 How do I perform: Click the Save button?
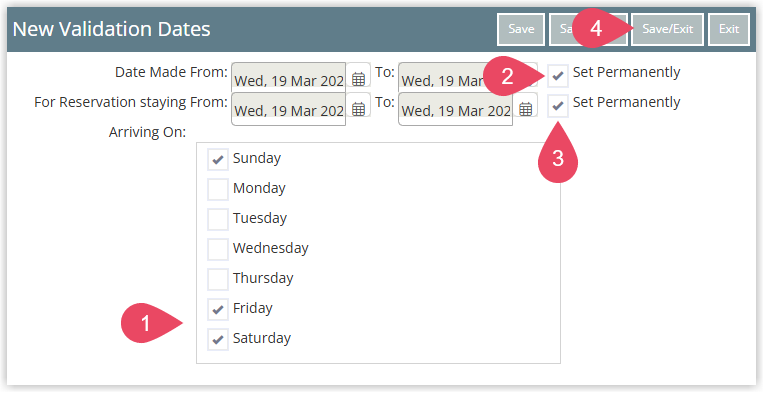tap(521, 29)
